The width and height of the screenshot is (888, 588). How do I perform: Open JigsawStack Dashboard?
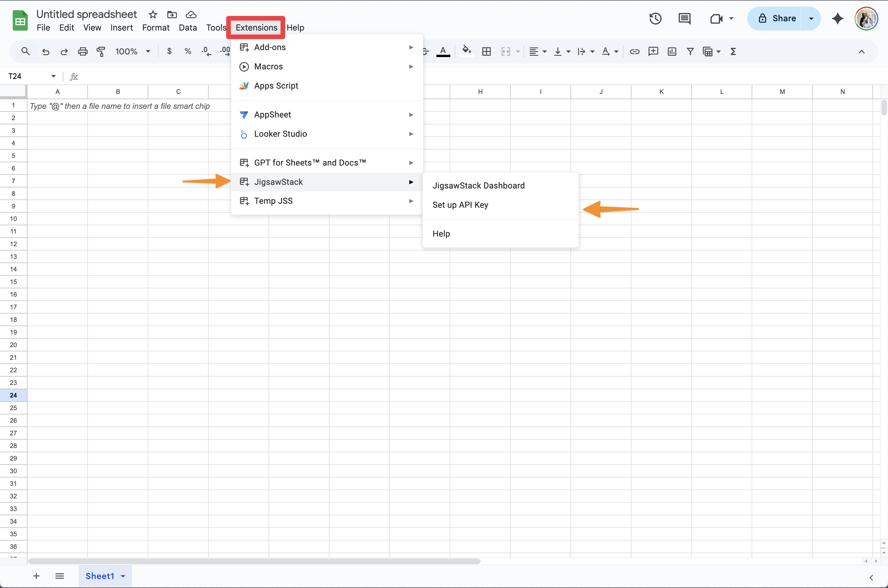501,185
